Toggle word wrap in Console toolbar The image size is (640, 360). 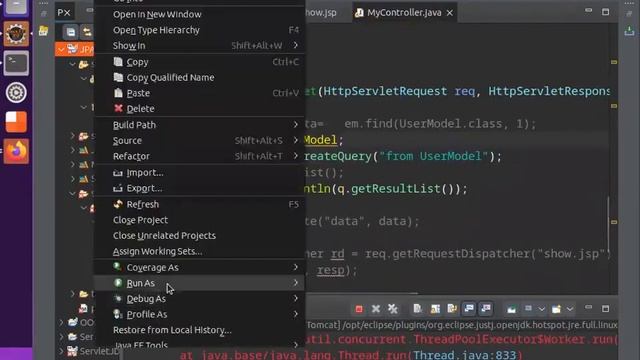point(452,309)
